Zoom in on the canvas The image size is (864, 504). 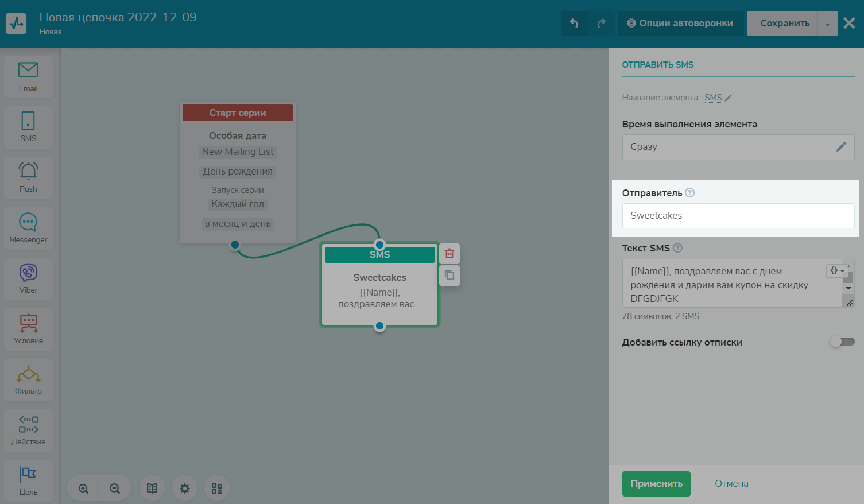(83, 489)
